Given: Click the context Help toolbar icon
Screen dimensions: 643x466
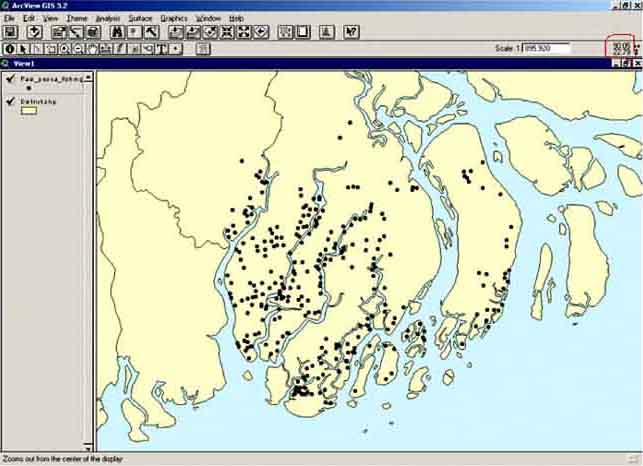Looking at the screenshot, I should tap(351, 32).
